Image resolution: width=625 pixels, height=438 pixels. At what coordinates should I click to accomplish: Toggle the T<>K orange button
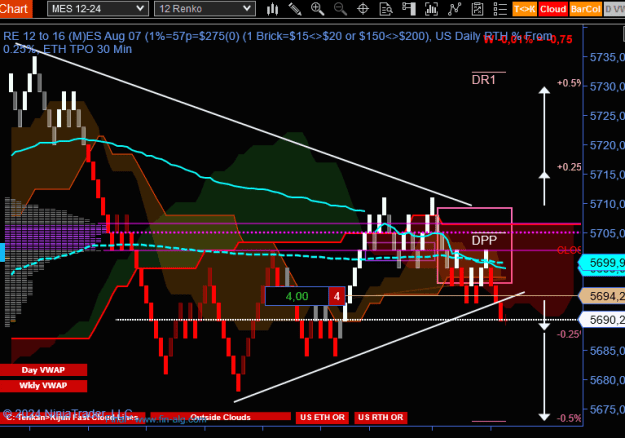point(525,9)
